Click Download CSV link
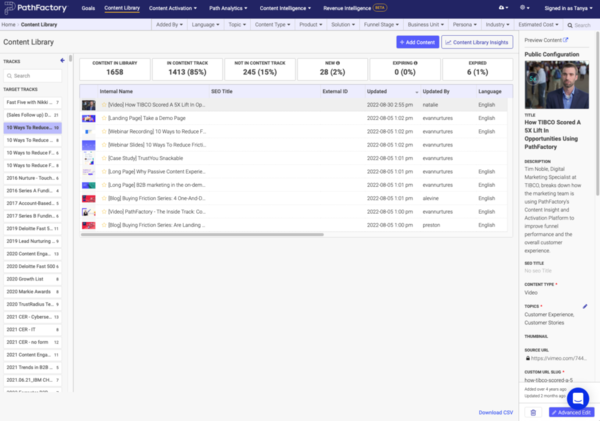Image resolution: width=600 pixels, height=421 pixels. [496, 412]
